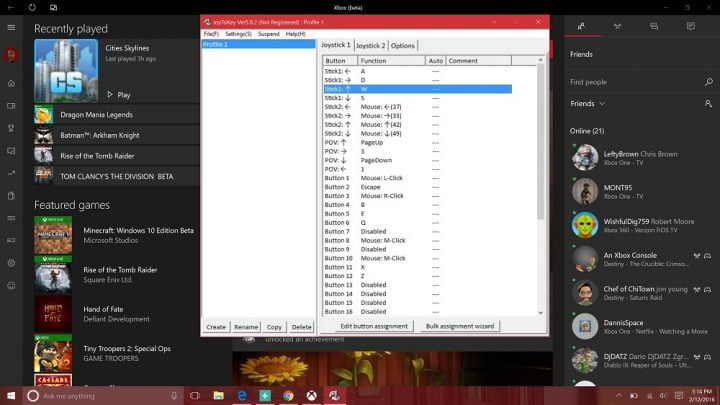Open Microsoft Edge from the taskbar
The image size is (720, 405).
pyautogui.click(x=242, y=396)
